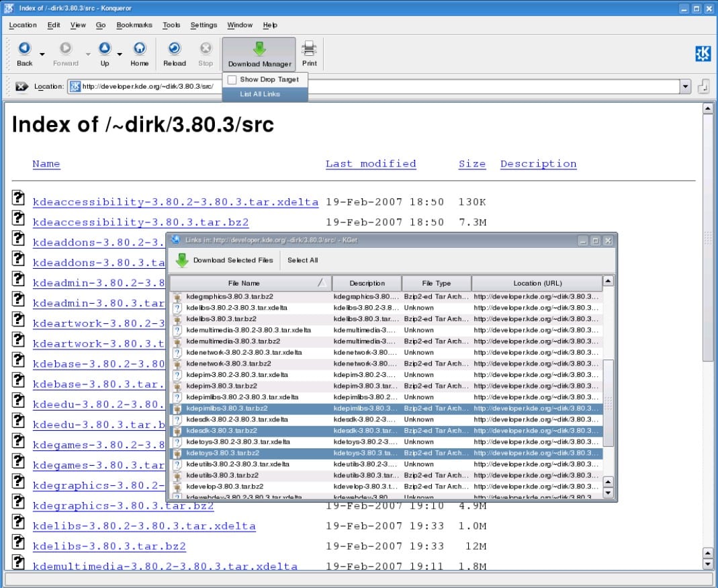Open the Location menu

pyautogui.click(x=23, y=26)
